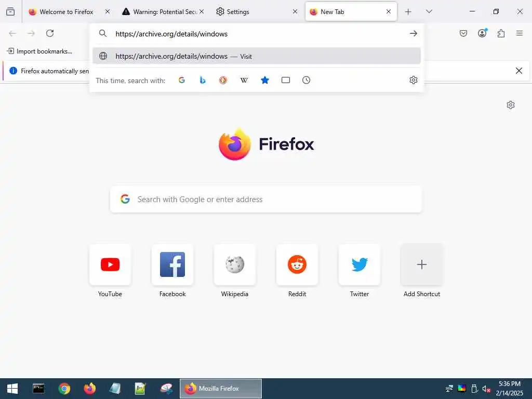Search in Bookmarks star icon

[264, 80]
